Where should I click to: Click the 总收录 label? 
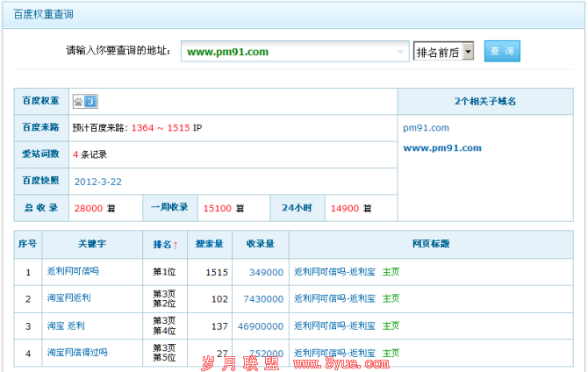41,208
